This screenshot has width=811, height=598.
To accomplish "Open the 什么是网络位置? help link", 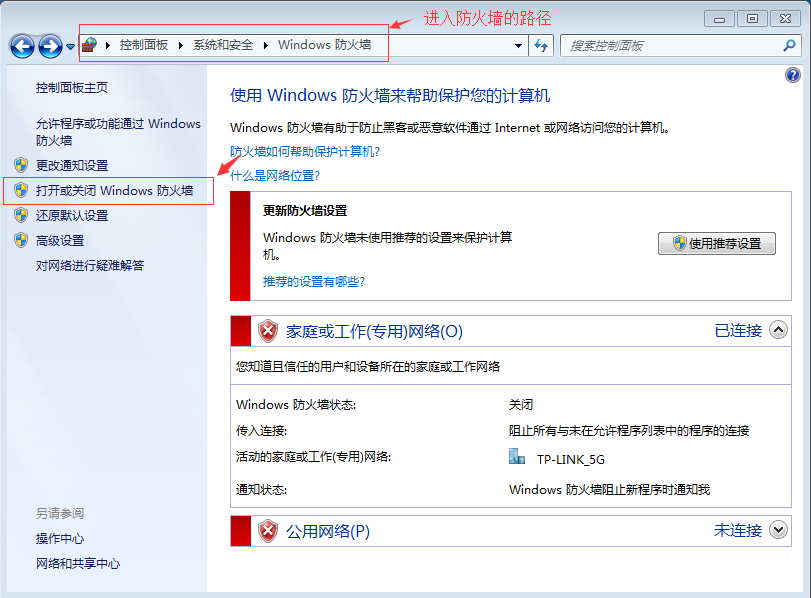I will pyautogui.click(x=275, y=176).
